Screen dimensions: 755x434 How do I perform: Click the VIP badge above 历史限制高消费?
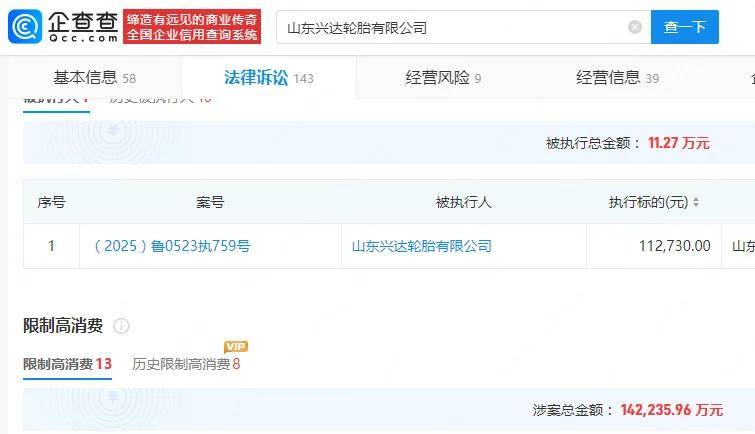[235, 346]
